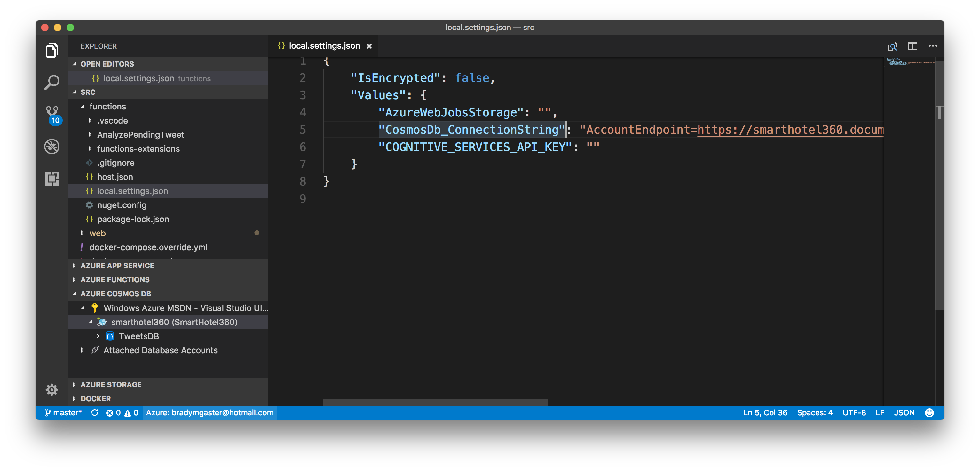Open host.json in the file tree

click(115, 177)
